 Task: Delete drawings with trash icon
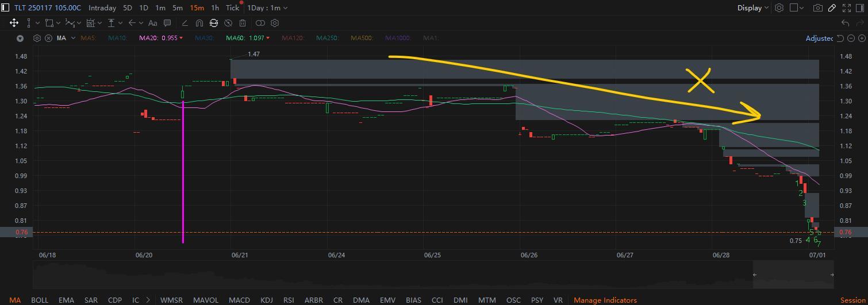[243, 23]
